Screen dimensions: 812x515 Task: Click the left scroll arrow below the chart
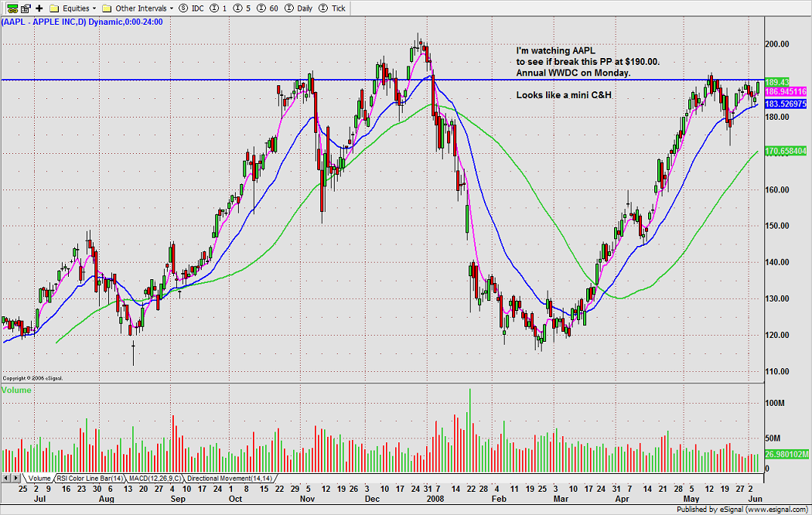pos(7,478)
